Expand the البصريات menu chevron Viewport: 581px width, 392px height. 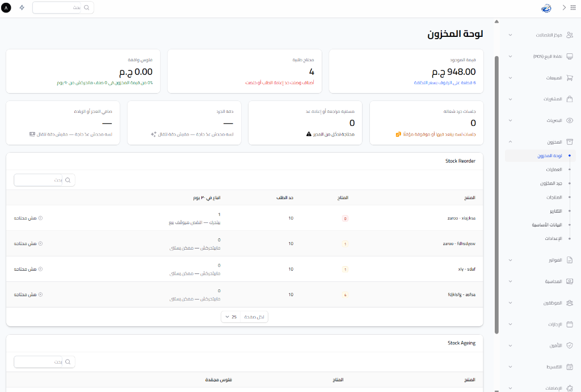tap(510, 120)
